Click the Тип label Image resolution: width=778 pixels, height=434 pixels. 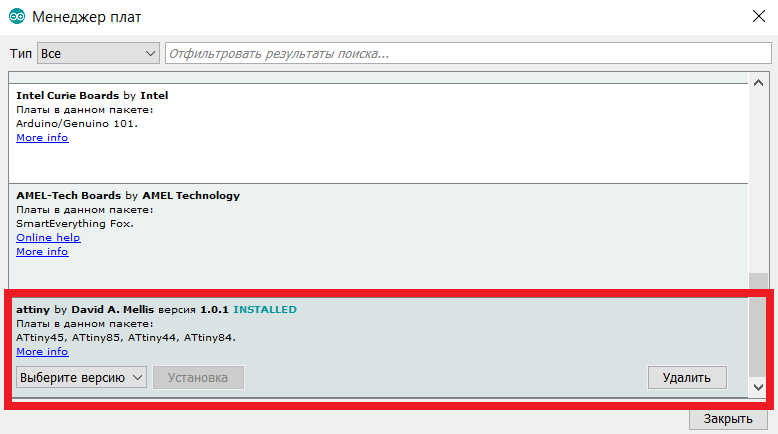pos(21,53)
